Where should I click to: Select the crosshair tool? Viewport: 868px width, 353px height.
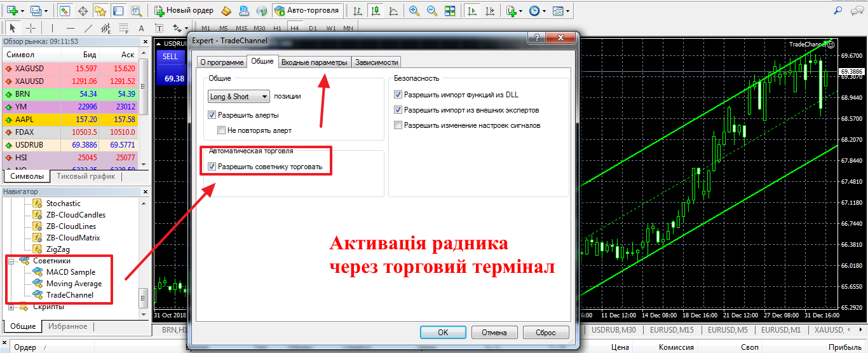[x=30, y=28]
